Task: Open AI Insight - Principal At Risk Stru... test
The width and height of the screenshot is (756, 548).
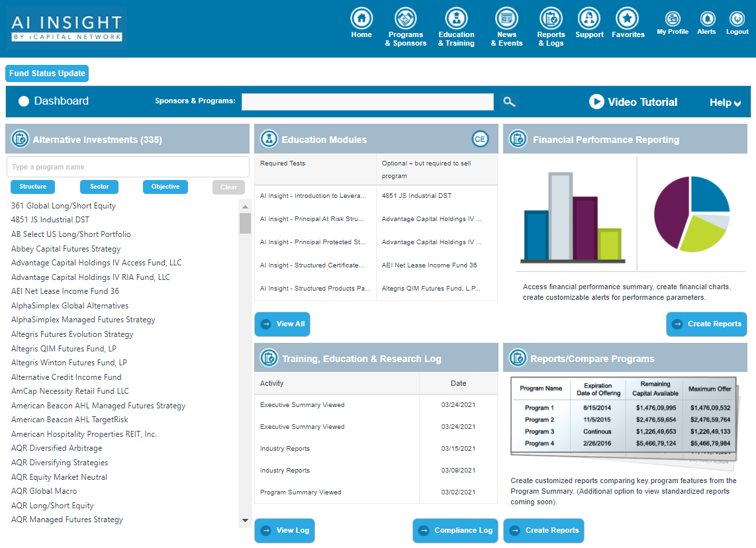Action: pyautogui.click(x=312, y=219)
